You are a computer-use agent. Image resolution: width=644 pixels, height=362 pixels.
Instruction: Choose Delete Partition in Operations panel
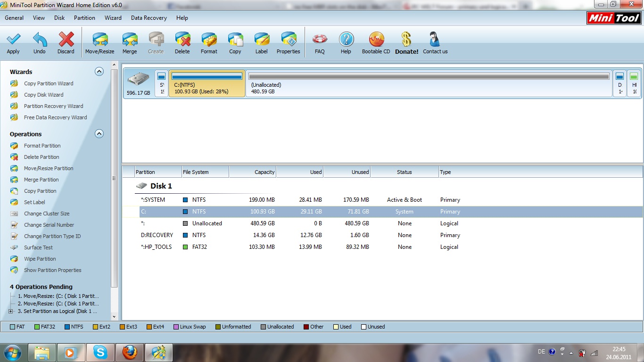coord(41,157)
